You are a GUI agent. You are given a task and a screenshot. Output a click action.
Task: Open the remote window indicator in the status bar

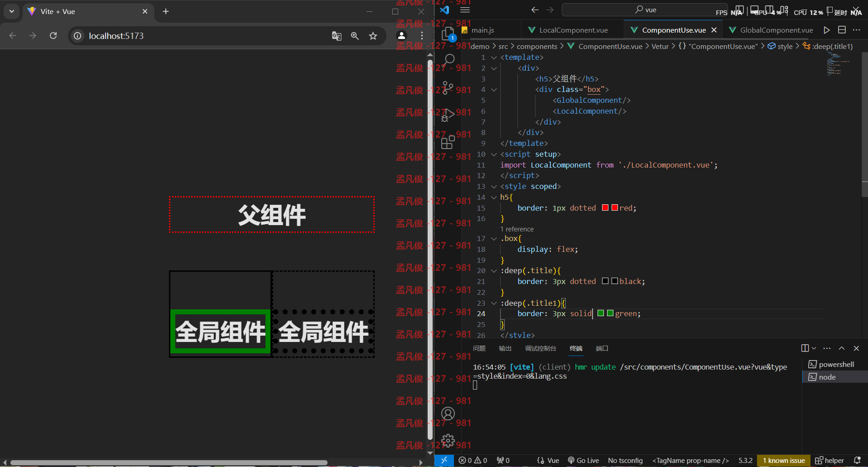(x=444, y=460)
